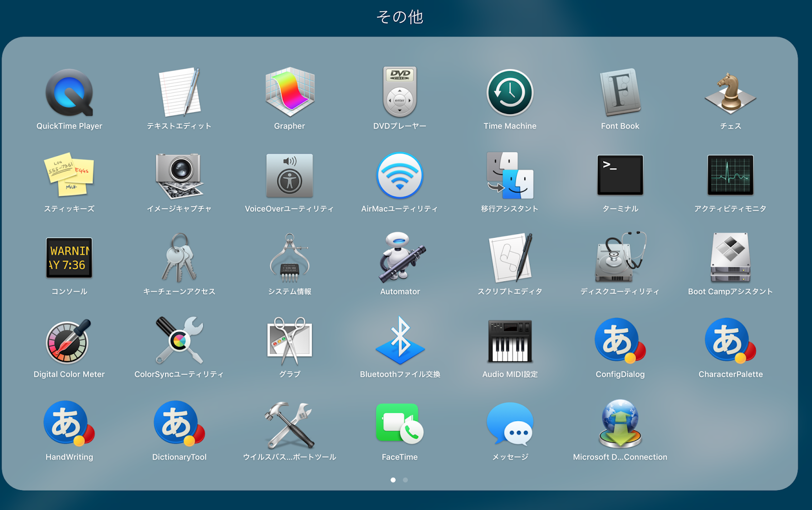Launch the テキストエディット app
Viewport: 812px width, 510px height.
pos(179,92)
